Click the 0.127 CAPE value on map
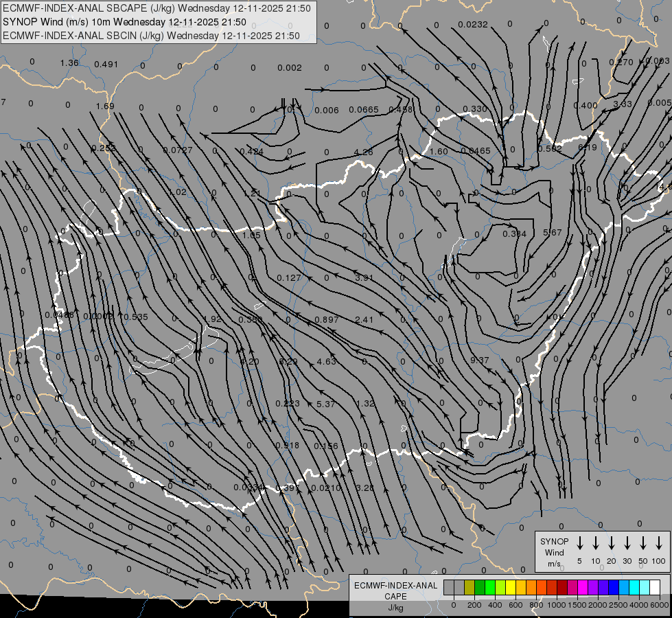 (289, 278)
